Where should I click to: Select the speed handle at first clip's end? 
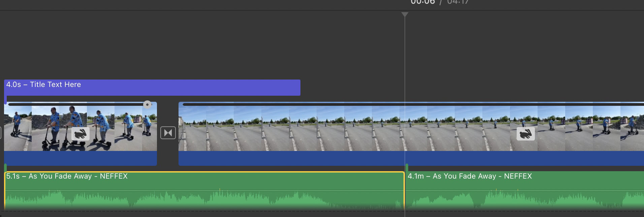[147, 104]
